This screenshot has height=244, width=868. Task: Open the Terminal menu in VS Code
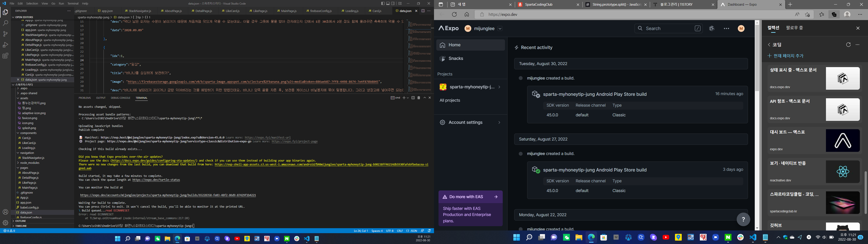73,3
